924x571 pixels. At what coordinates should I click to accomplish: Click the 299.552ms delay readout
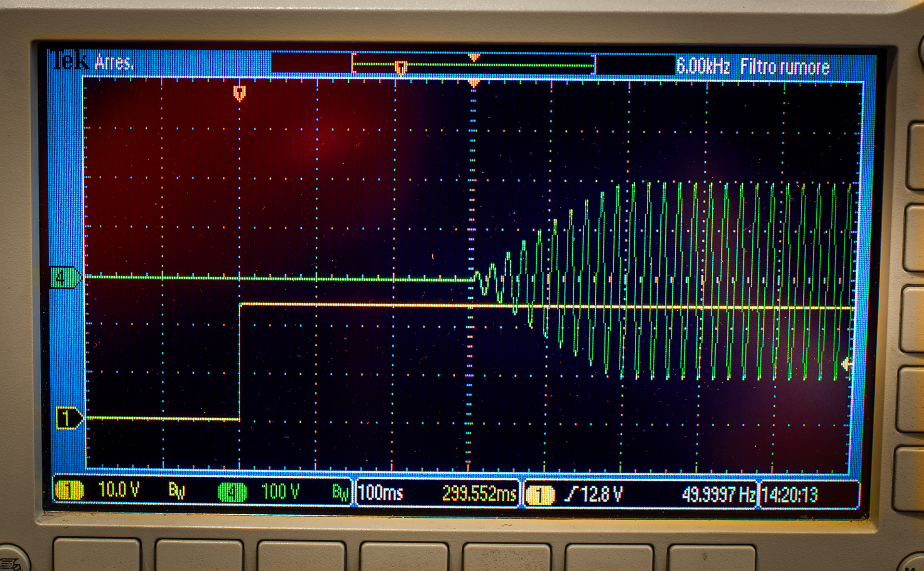479,494
